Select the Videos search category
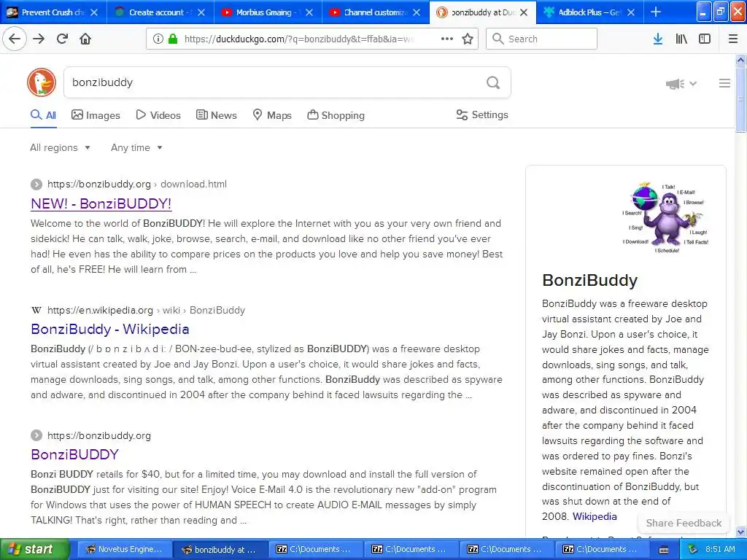 (x=158, y=115)
